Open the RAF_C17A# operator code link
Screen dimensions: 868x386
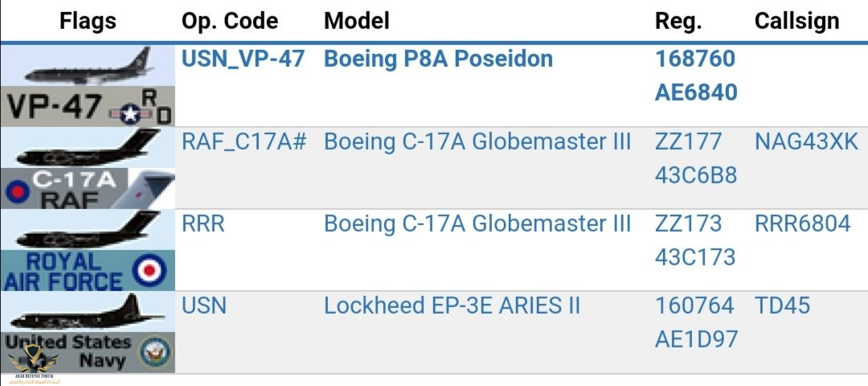tap(244, 142)
